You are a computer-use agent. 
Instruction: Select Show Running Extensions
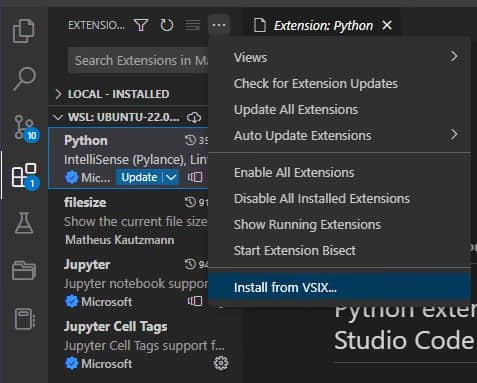point(339,225)
